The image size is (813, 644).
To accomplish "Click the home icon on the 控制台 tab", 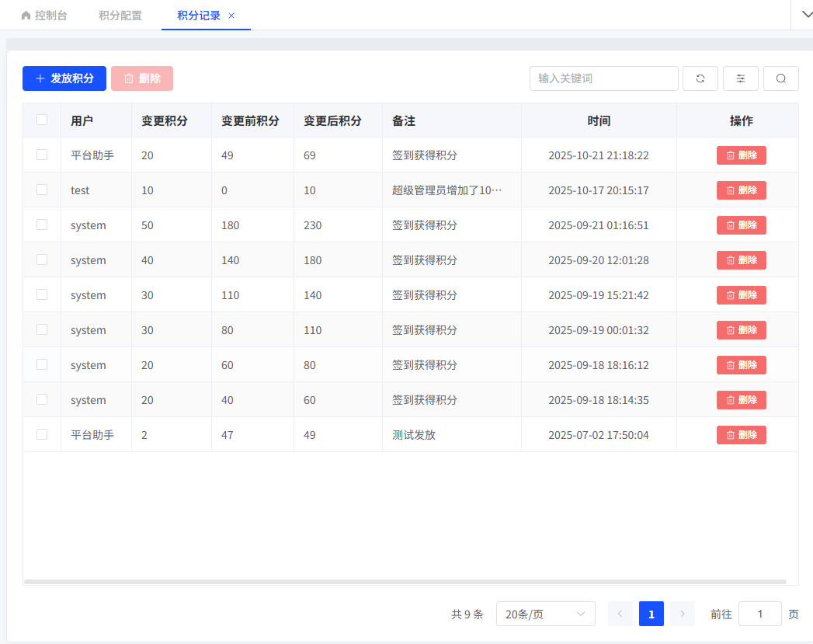I will pyautogui.click(x=24, y=14).
